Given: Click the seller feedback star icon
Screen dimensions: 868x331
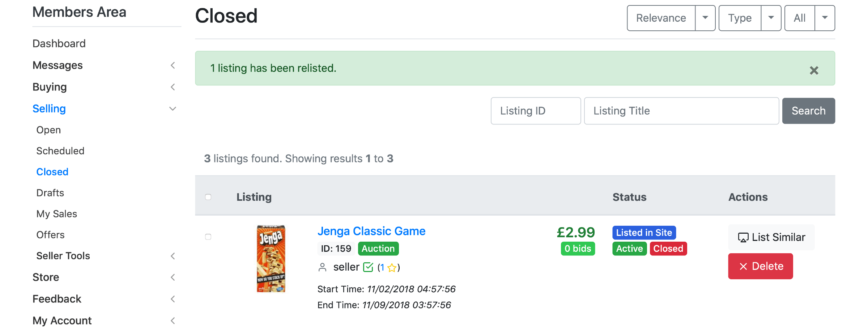Looking at the screenshot, I should tap(391, 268).
